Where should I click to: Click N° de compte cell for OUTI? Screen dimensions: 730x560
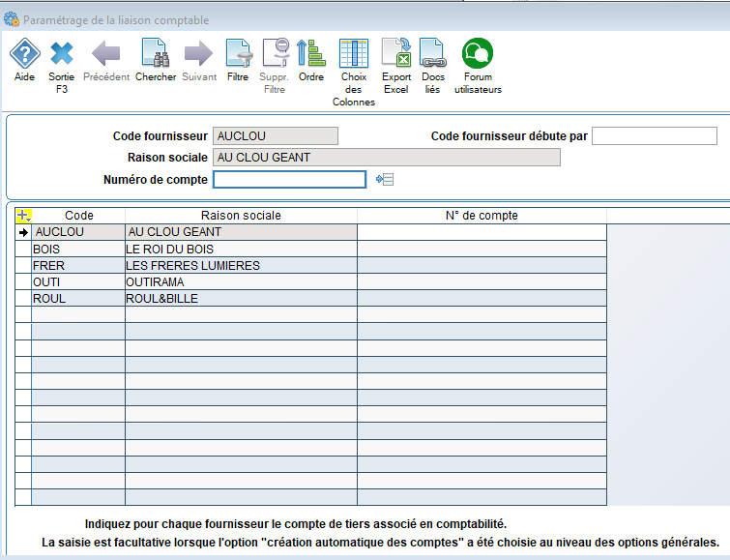[482, 281]
